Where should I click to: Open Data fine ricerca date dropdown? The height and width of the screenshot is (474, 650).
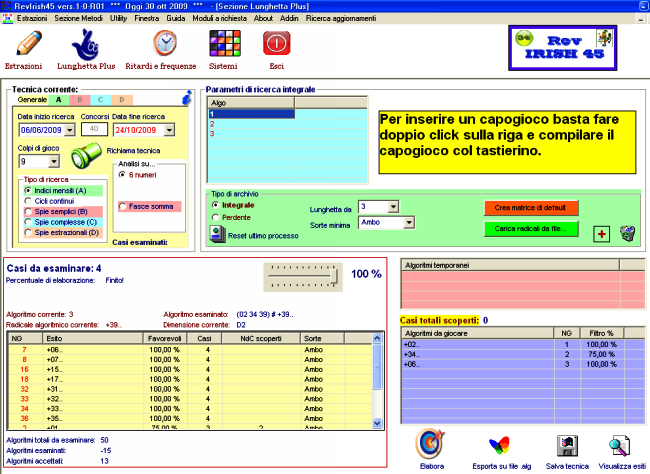click(169, 130)
